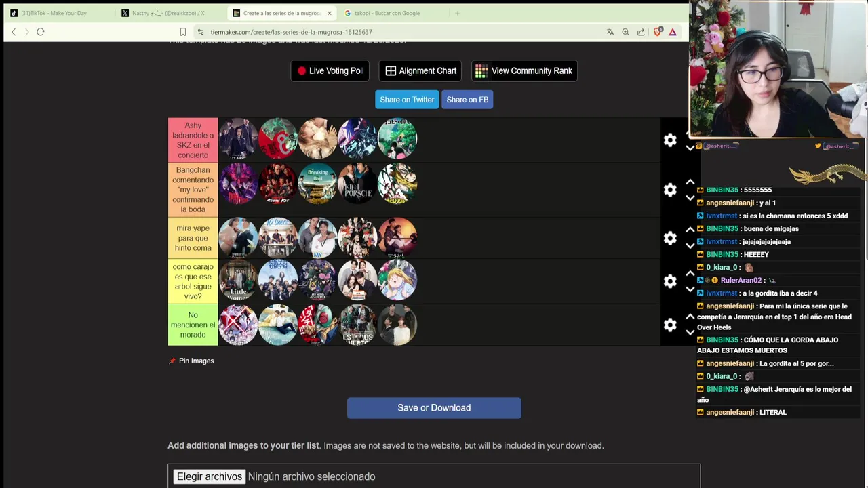
Task: Click the zoom magnifier icon in address bar
Action: tap(625, 32)
